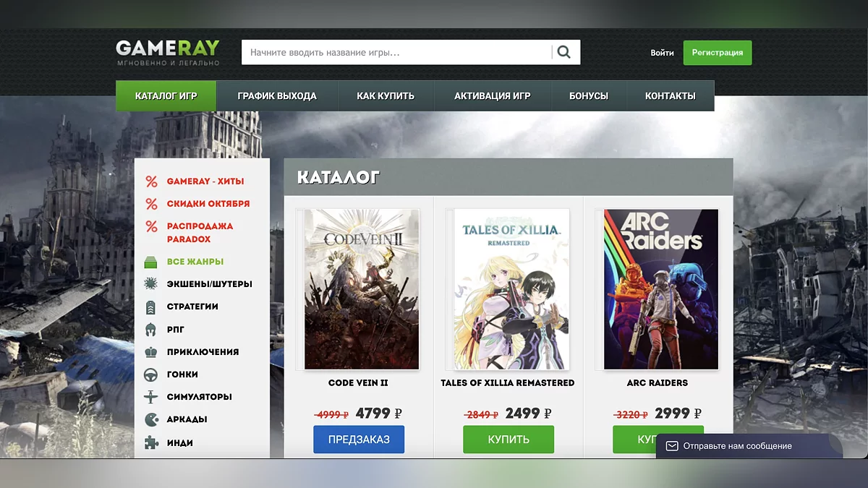Open the steering wheel icon for Гонки
868x488 pixels.
(x=151, y=374)
